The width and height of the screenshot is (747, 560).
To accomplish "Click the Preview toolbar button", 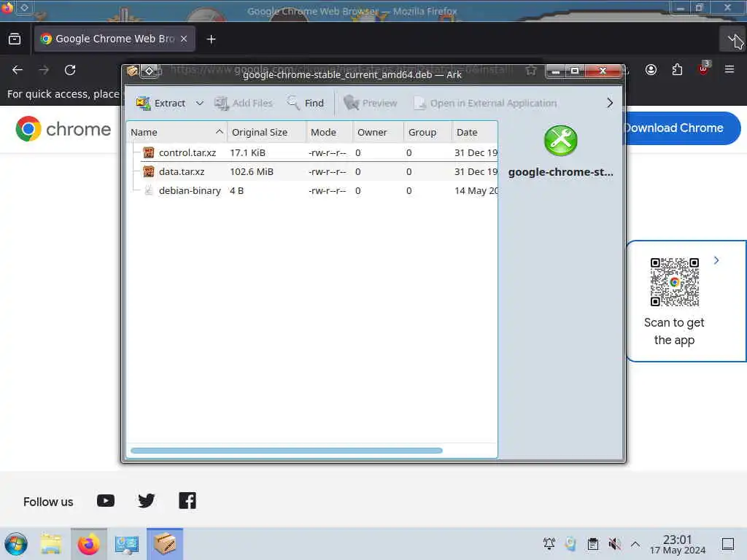I will [x=370, y=103].
